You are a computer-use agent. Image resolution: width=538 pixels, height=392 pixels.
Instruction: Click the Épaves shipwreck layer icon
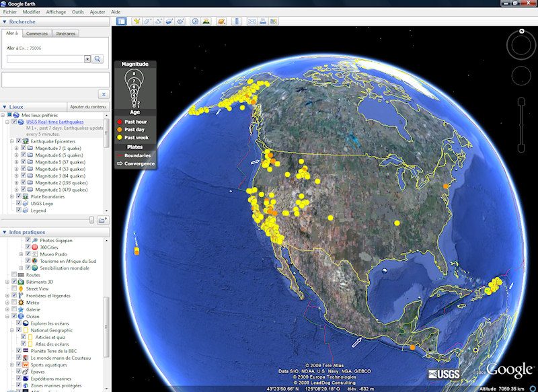tap(26, 372)
